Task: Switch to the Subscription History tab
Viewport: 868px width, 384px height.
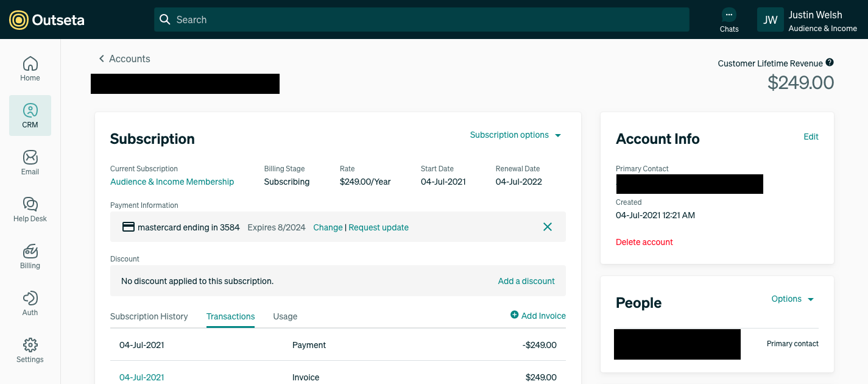Action: 149,316
